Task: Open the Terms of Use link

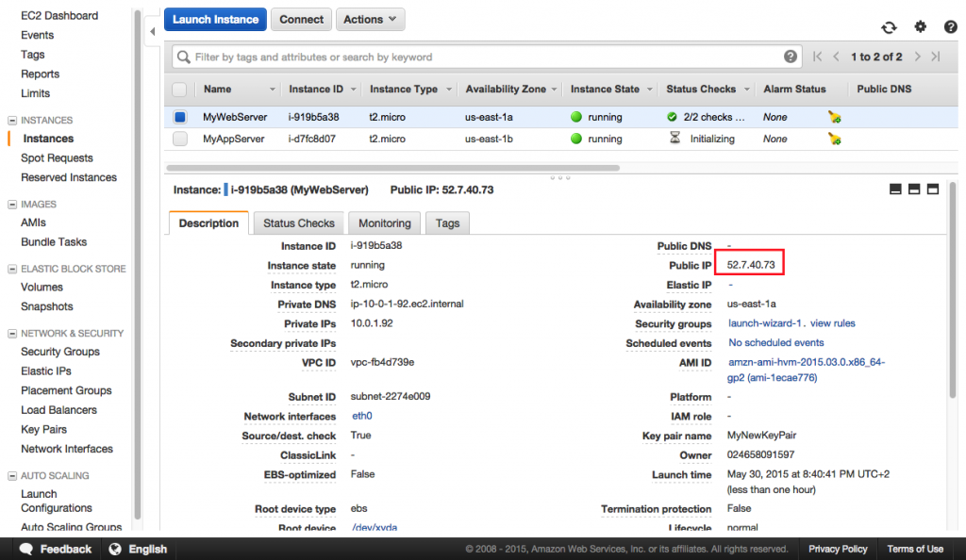Action: coord(915,549)
